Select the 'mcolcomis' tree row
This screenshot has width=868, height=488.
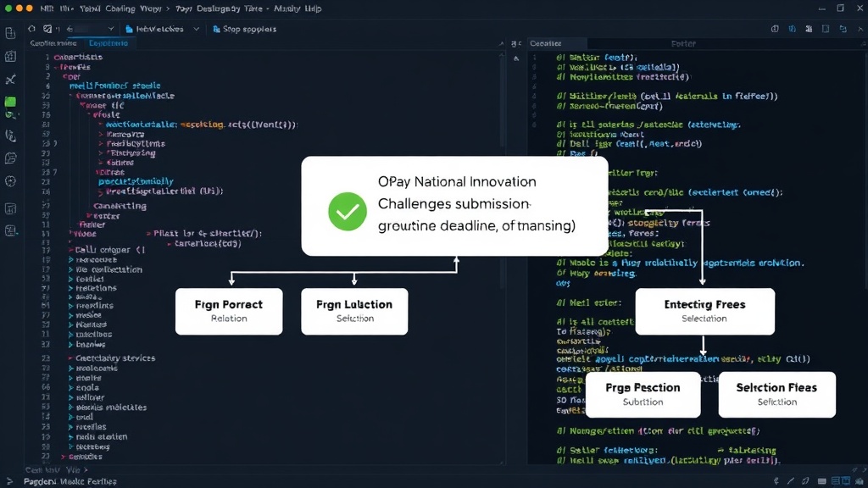click(x=97, y=368)
